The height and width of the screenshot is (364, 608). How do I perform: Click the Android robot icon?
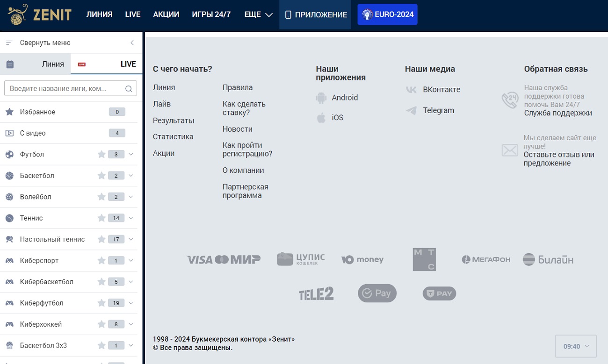click(x=321, y=98)
